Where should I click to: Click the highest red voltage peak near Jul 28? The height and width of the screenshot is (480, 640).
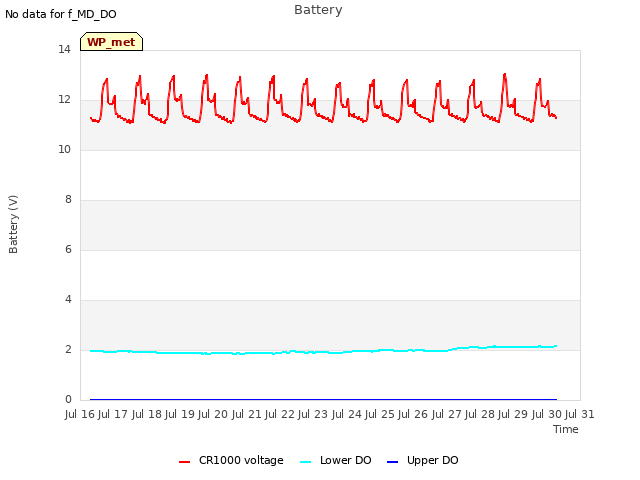[x=505, y=74]
